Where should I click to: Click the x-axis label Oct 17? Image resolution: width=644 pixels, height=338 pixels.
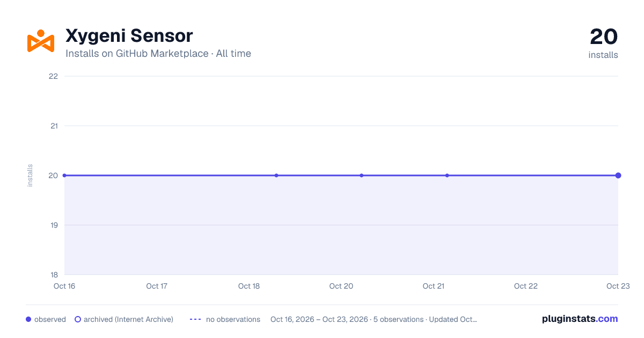pyautogui.click(x=157, y=286)
